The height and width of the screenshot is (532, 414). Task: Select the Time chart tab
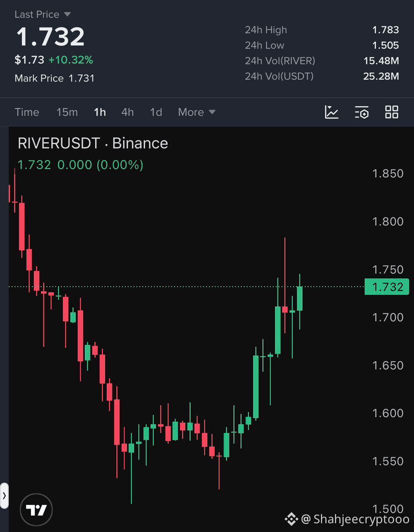click(x=27, y=112)
